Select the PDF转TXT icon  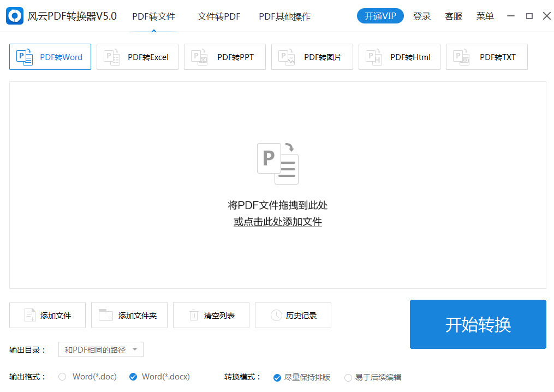tap(461, 57)
